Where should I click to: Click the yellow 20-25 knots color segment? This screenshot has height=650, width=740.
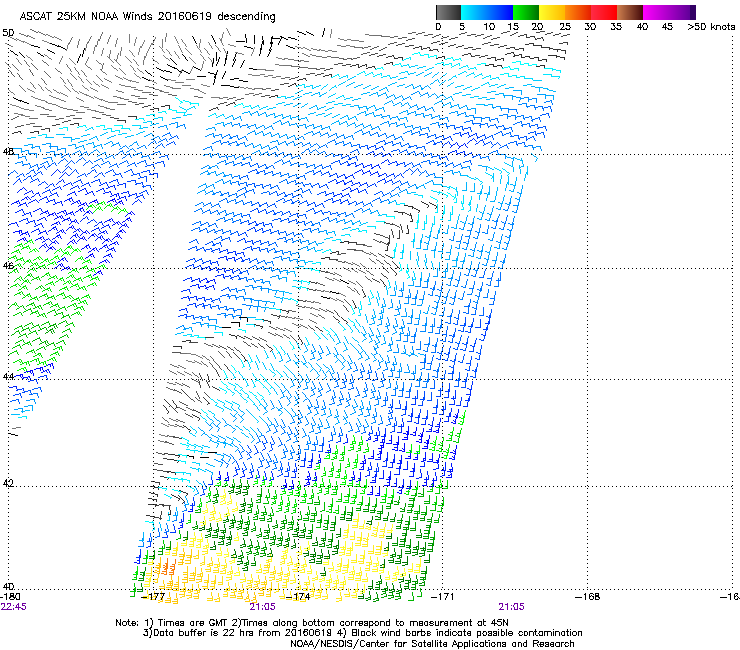[x=552, y=12]
